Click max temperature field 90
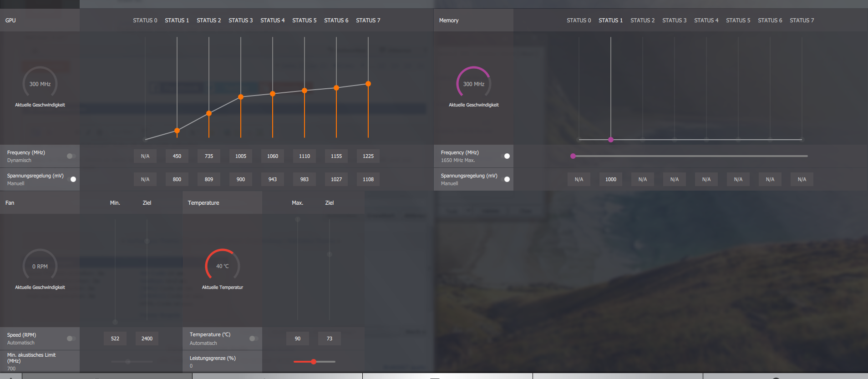 coord(298,339)
